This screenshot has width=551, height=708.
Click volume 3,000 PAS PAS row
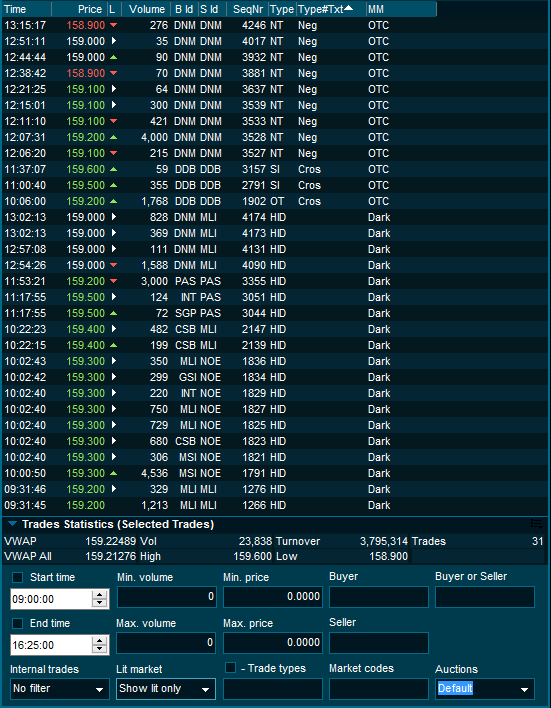tap(154, 281)
